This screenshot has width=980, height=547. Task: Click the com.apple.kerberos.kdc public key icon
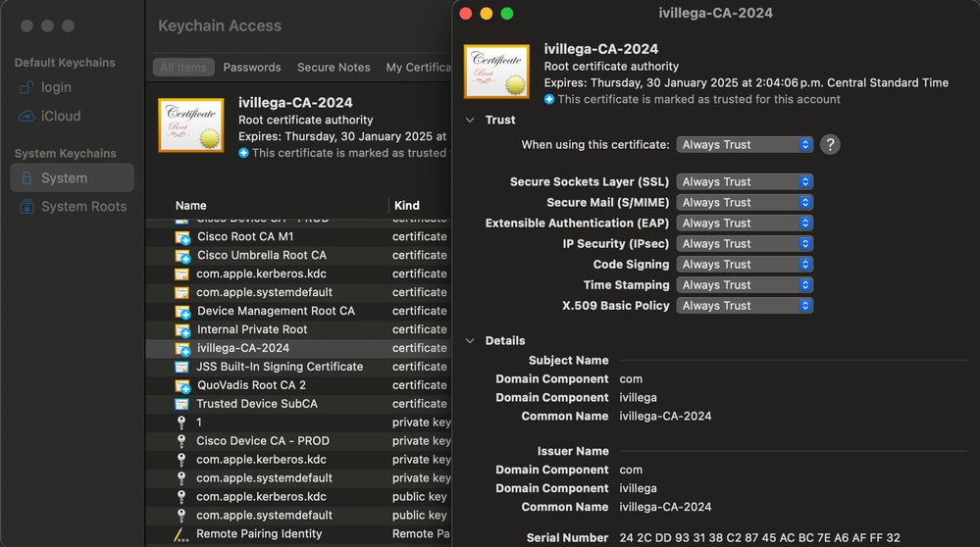tap(181, 497)
